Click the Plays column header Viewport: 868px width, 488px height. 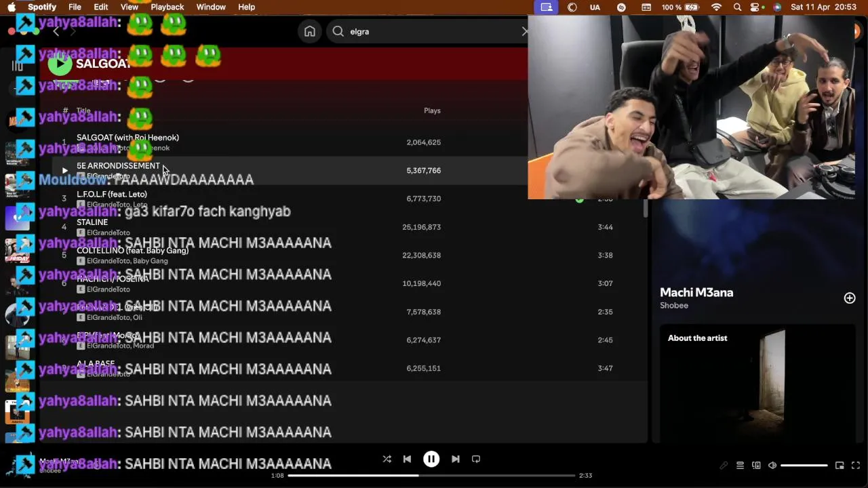[432, 110]
